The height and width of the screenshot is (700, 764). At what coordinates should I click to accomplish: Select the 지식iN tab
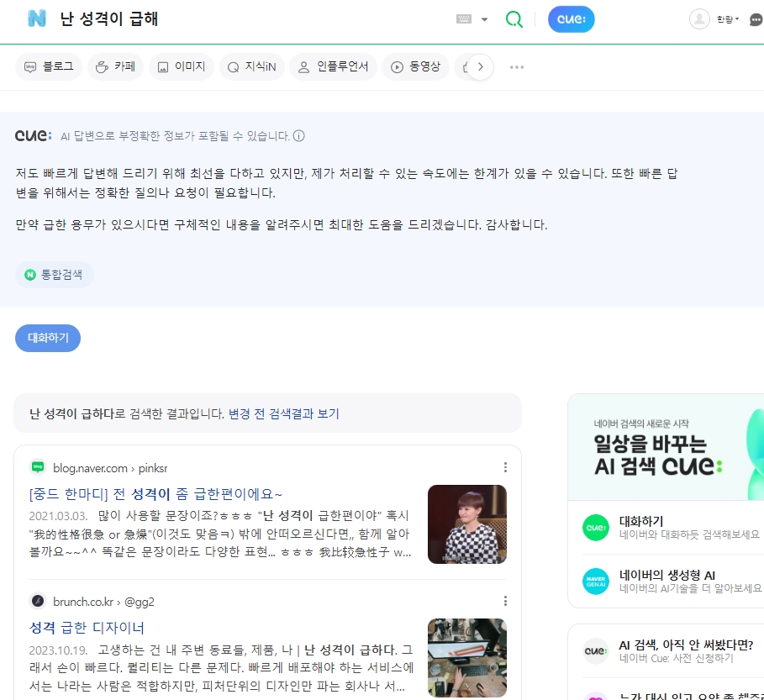click(x=252, y=66)
